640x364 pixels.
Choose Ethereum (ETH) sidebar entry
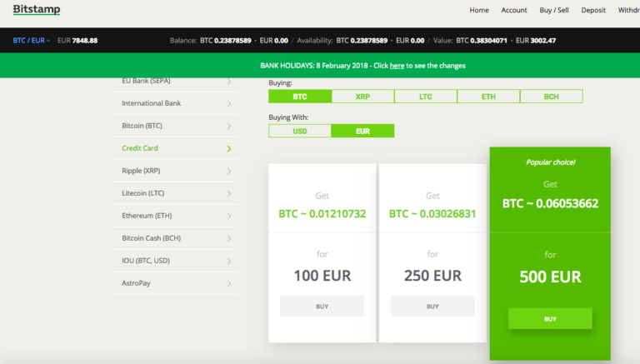(x=174, y=216)
